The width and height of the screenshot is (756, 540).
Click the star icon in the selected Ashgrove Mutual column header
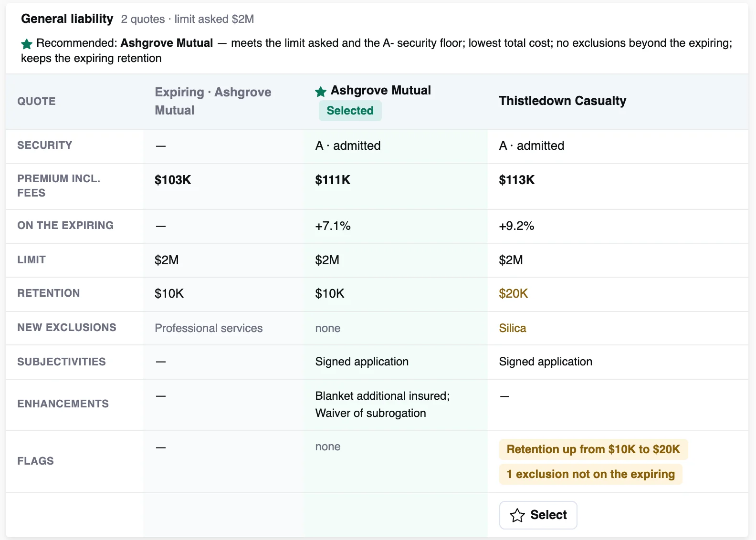pos(321,91)
